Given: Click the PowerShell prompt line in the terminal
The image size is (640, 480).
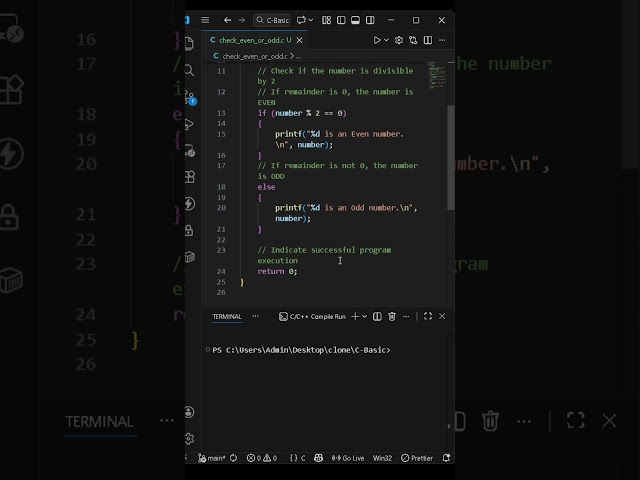Looking at the screenshot, I should (301, 350).
